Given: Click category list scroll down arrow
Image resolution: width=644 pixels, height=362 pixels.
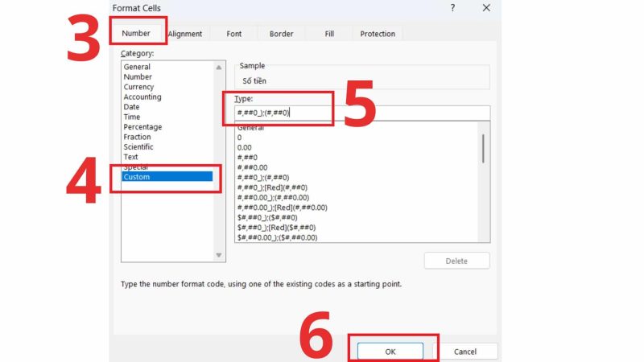Looking at the screenshot, I should tap(219, 255).
